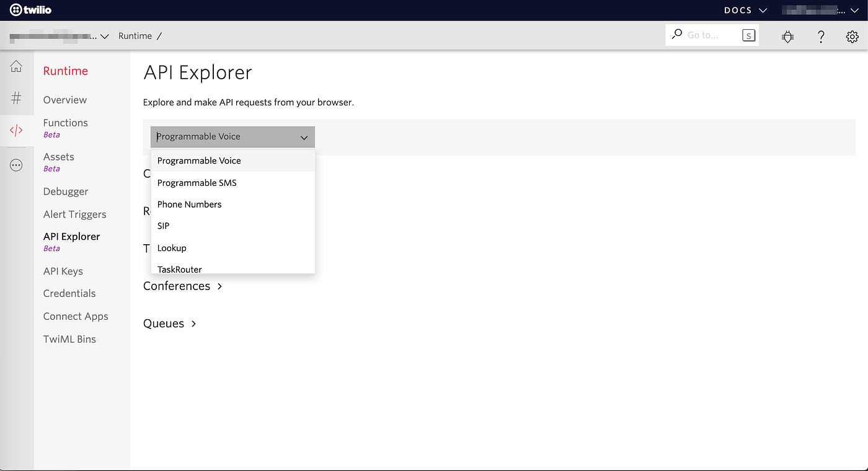Open Functions Beta in sidebar
The width and height of the screenshot is (868, 471).
click(x=66, y=128)
